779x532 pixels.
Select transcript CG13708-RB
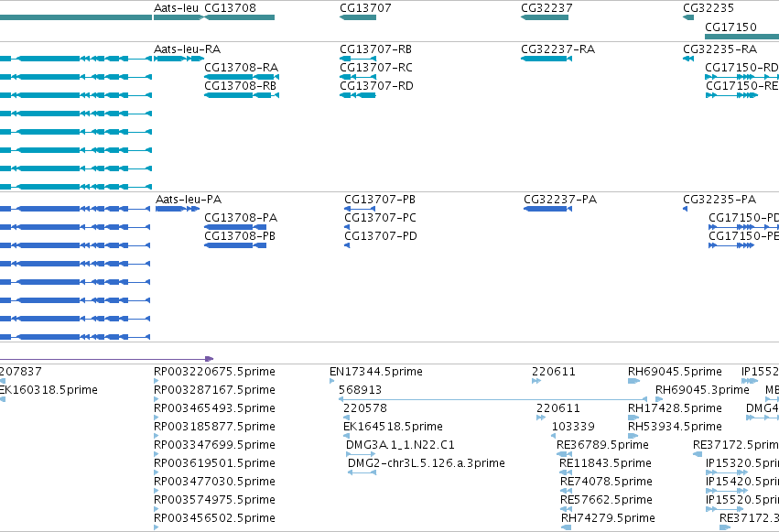pos(242,95)
